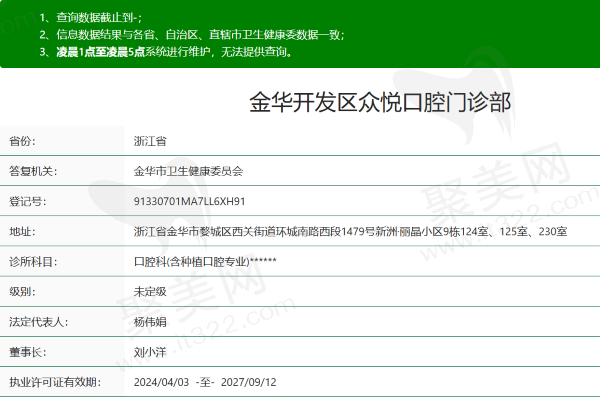This screenshot has width=600, height=399.
Task: Click the end date 2027/09/12
Action: 249,382
